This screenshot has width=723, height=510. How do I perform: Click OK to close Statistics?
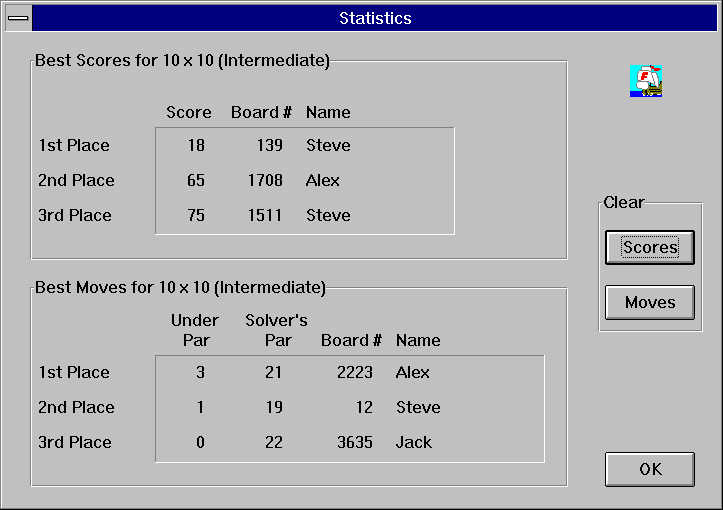point(650,469)
